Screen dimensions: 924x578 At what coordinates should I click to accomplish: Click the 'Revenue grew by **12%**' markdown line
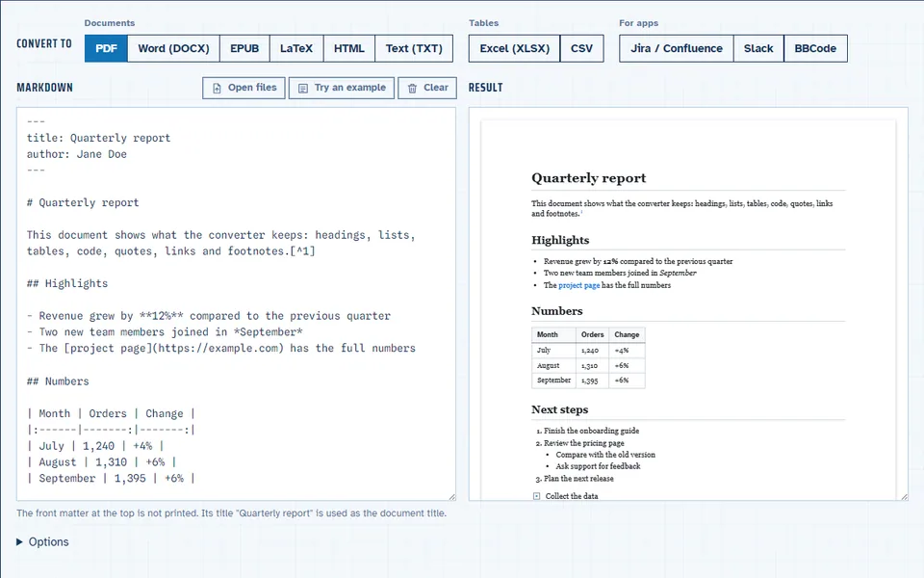click(209, 316)
